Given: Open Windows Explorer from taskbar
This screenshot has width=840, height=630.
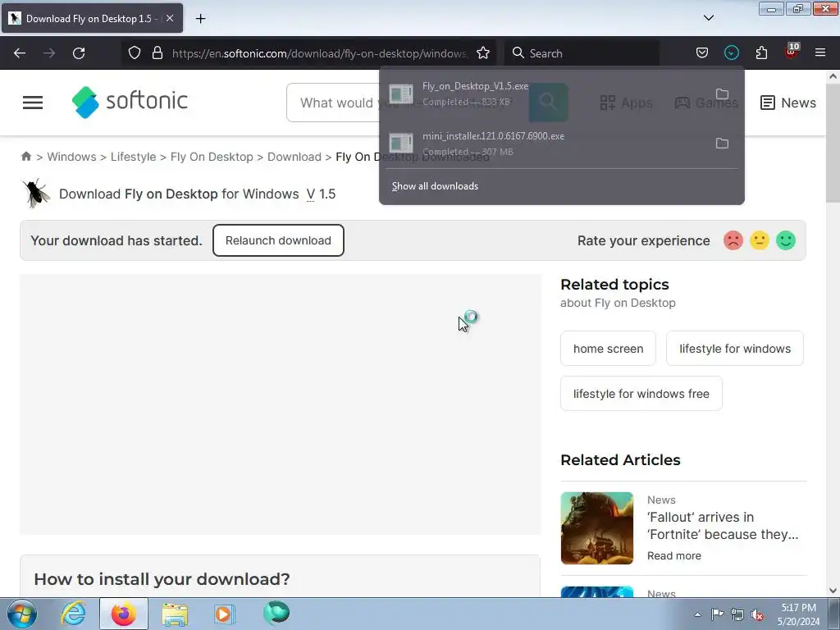Looking at the screenshot, I should tap(175, 614).
